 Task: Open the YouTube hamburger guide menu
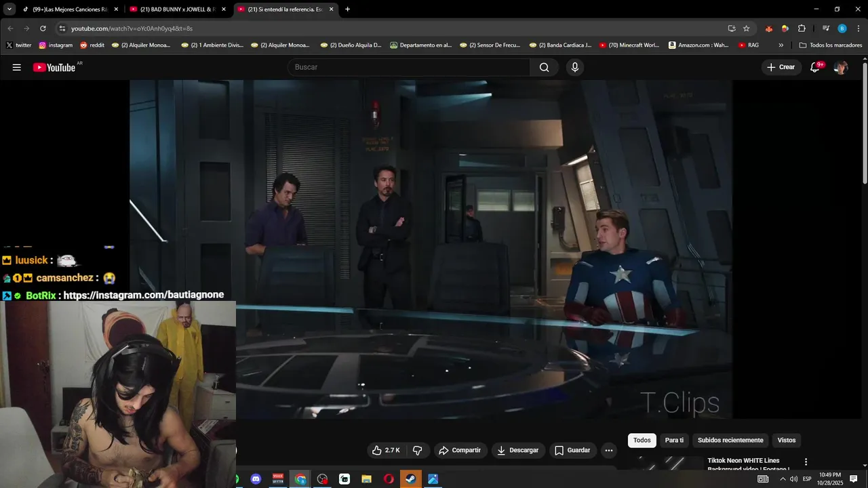coord(17,67)
